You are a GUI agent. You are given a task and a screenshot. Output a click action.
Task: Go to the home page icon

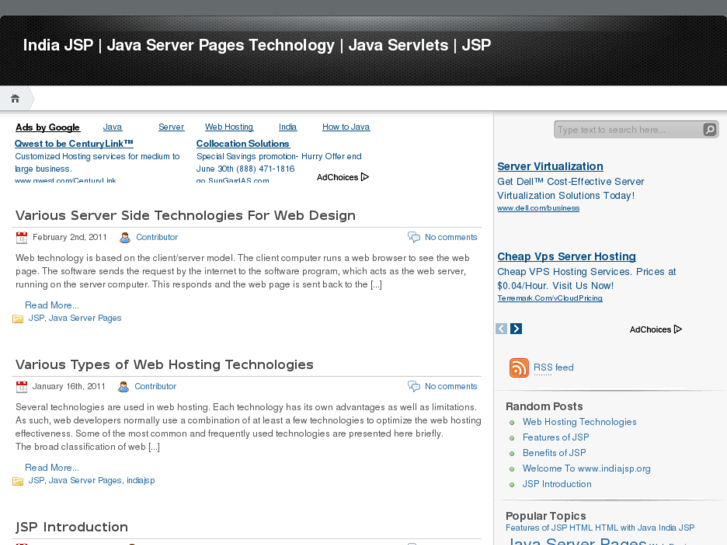pos(15,98)
